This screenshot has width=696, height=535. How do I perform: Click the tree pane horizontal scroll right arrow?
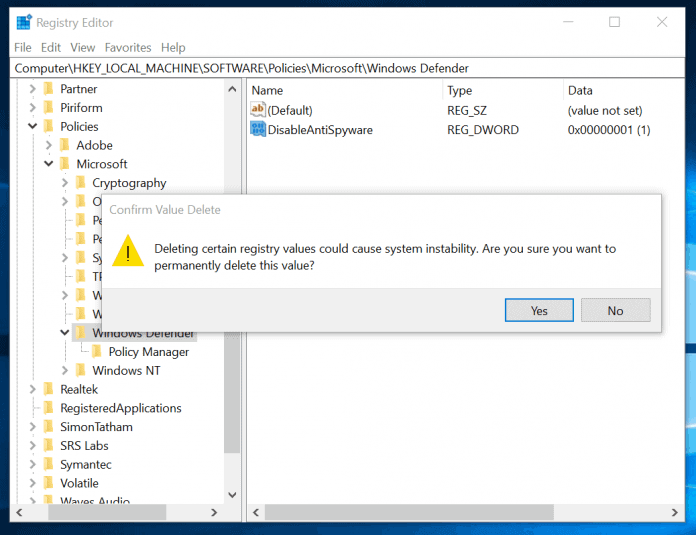(214, 512)
